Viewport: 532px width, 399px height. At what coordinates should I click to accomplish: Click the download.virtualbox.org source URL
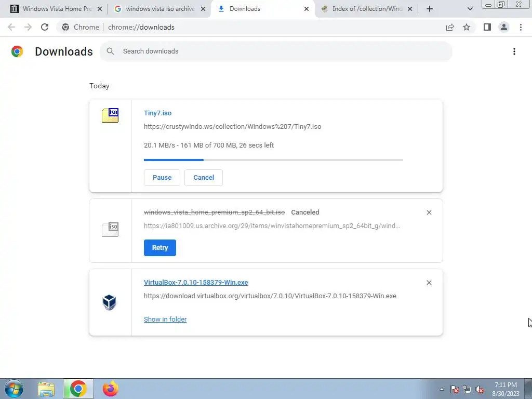[270, 296]
